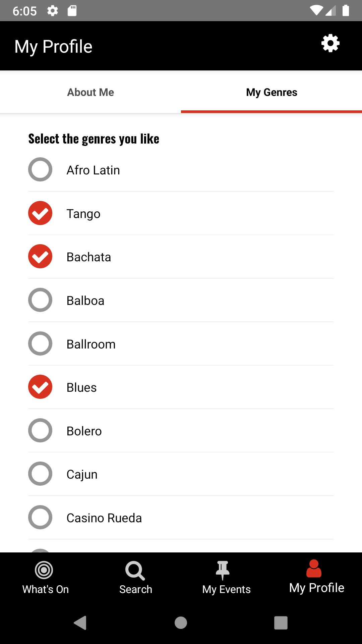Check the Ballroom genre

point(40,344)
